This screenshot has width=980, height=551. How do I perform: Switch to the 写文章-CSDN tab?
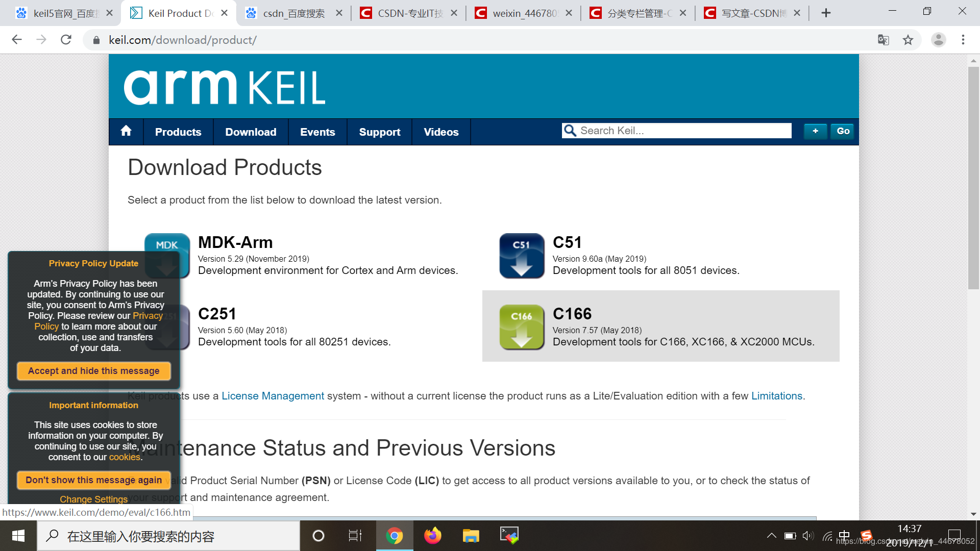click(752, 13)
